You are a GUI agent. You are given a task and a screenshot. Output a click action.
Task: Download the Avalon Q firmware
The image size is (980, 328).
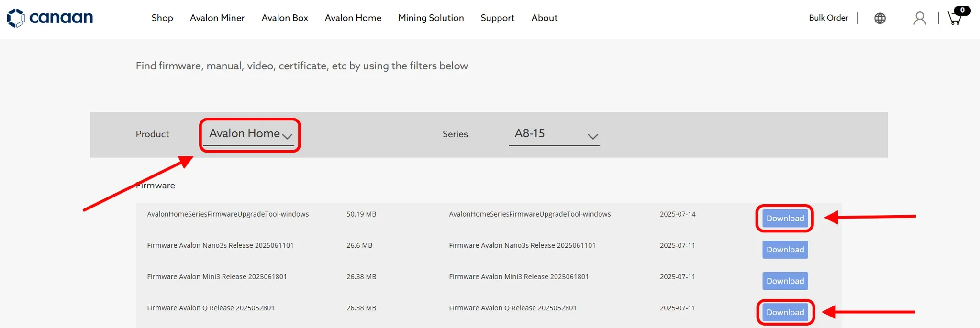pos(785,312)
